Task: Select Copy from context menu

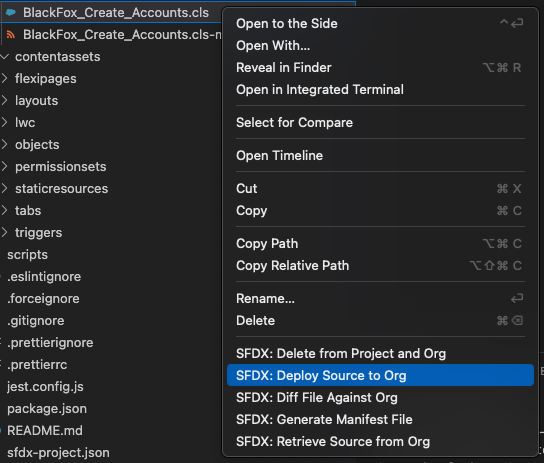Action: point(380,211)
